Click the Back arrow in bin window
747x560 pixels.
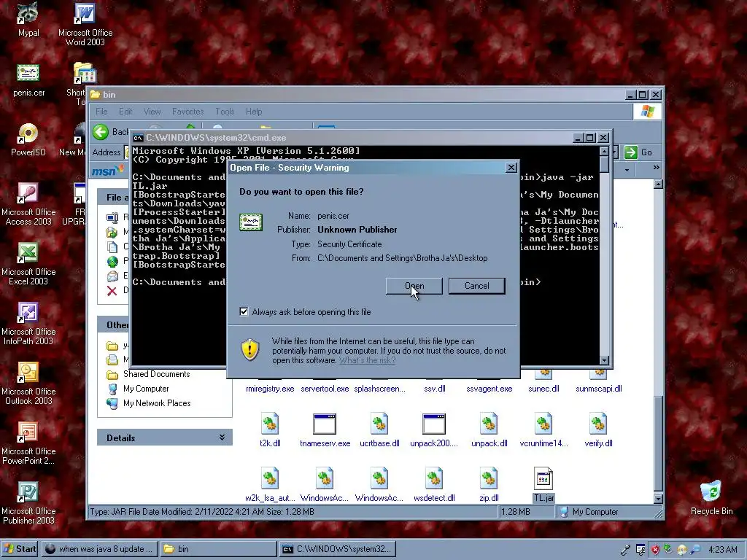(x=101, y=132)
